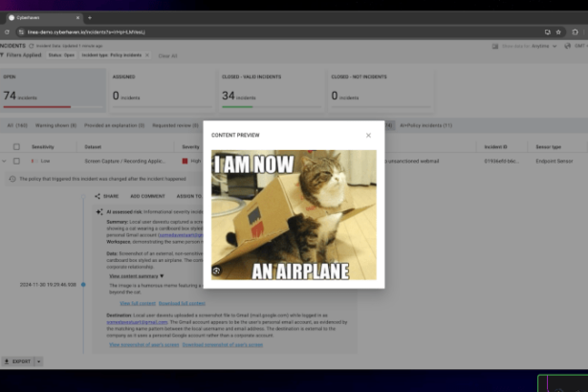Open Download screenshot of user's screen link
The width and height of the screenshot is (588, 392).
tap(223, 345)
